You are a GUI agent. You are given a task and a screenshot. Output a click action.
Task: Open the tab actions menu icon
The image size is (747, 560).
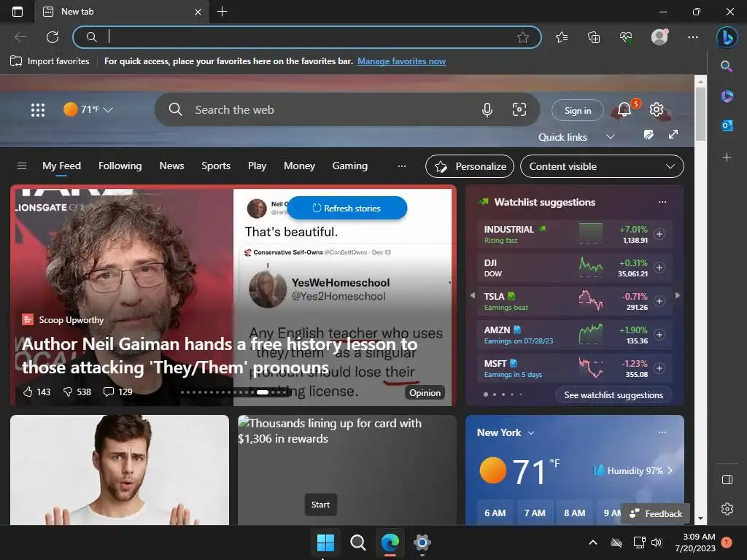pyautogui.click(x=18, y=12)
